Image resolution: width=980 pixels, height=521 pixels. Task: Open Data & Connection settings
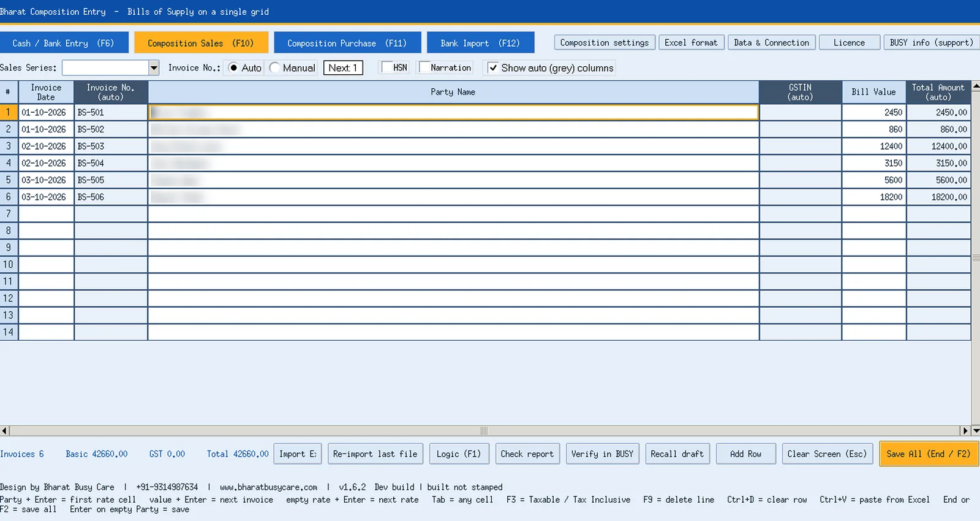pos(772,42)
